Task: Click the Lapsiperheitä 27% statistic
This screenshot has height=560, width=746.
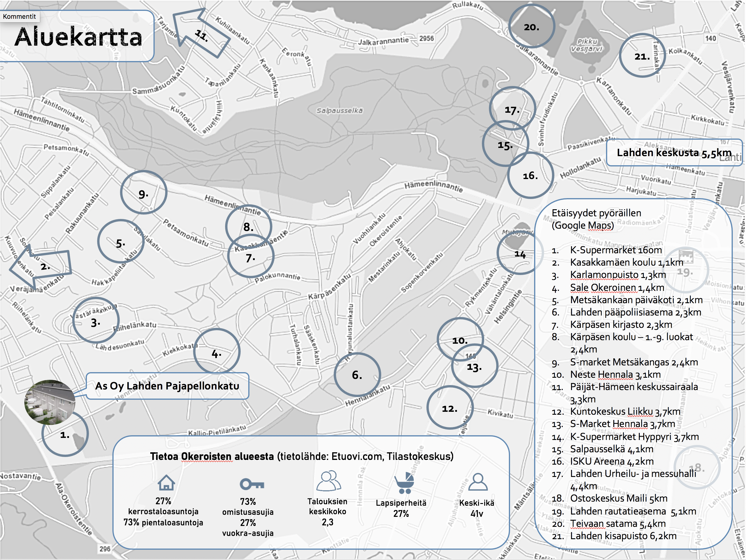Action: coord(401,508)
